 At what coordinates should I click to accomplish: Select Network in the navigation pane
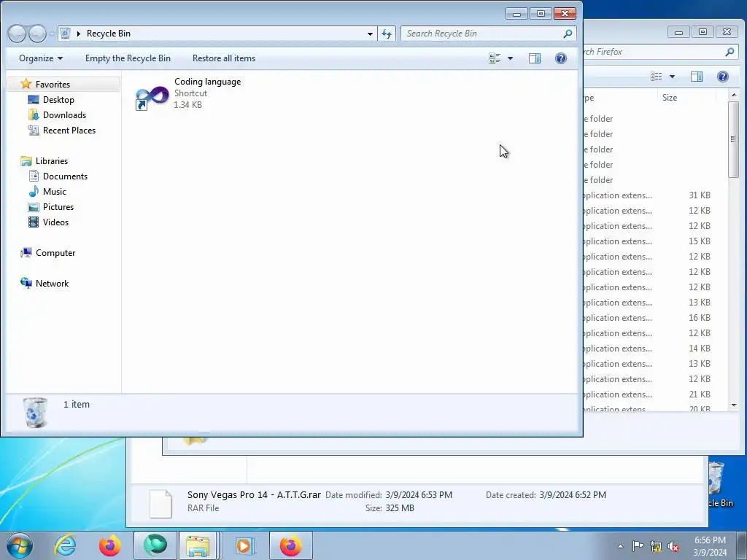[x=52, y=284]
